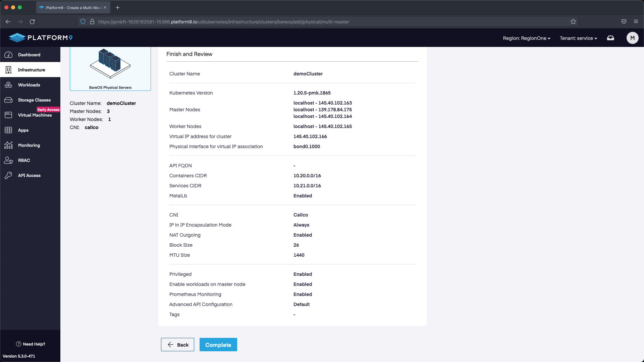
Task: Select the Platform9 Create a Multi-Master tab
Action: [x=73, y=7]
